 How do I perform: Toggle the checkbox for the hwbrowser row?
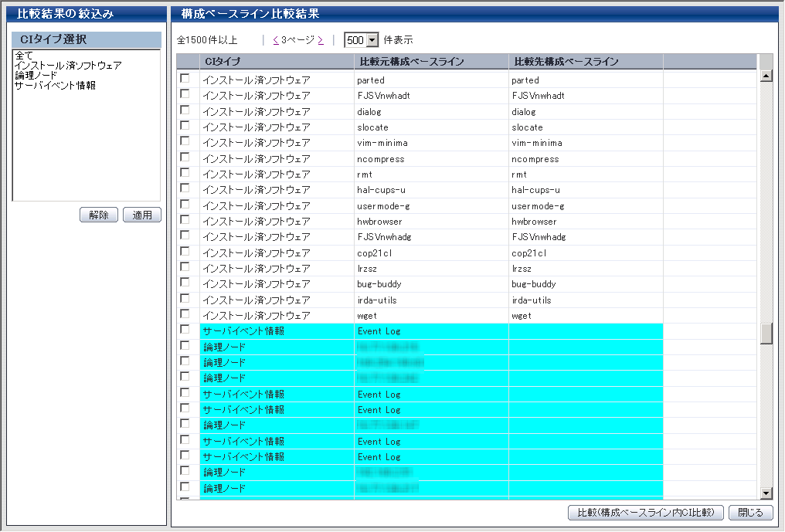click(185, 220)
